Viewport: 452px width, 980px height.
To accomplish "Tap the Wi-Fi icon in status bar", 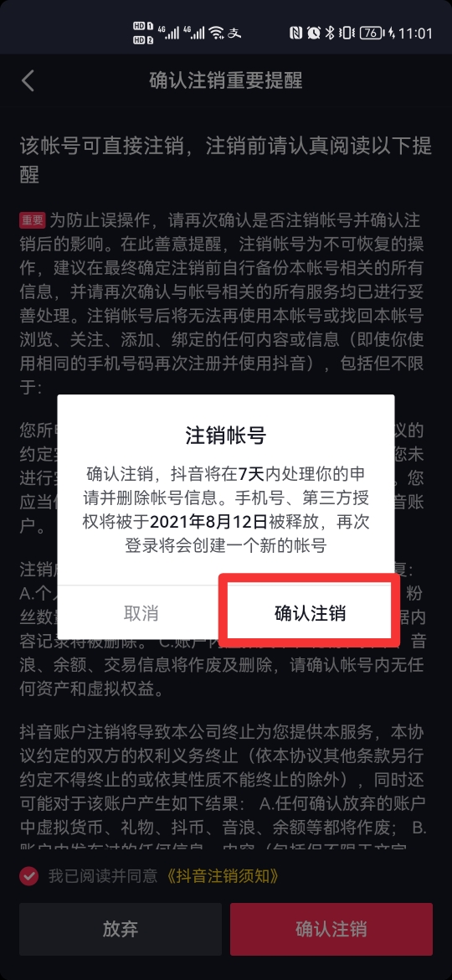I will (216, 33).
